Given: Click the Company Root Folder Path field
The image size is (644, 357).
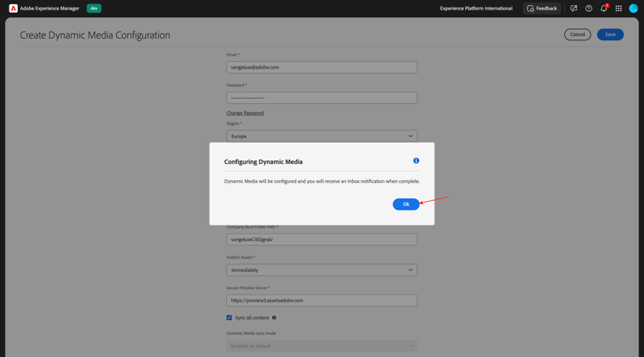Looking at the screenshot, I should [x=322, y=239].
